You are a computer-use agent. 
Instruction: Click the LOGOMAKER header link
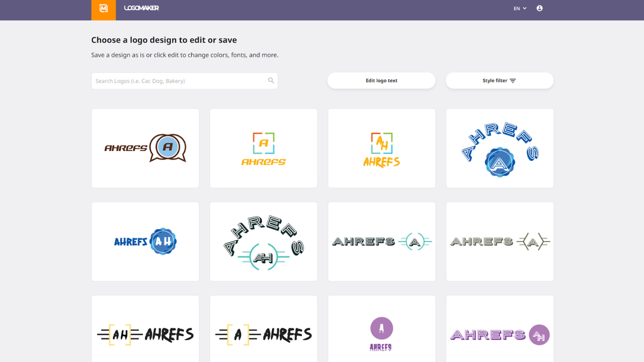[x=141, y=8]
